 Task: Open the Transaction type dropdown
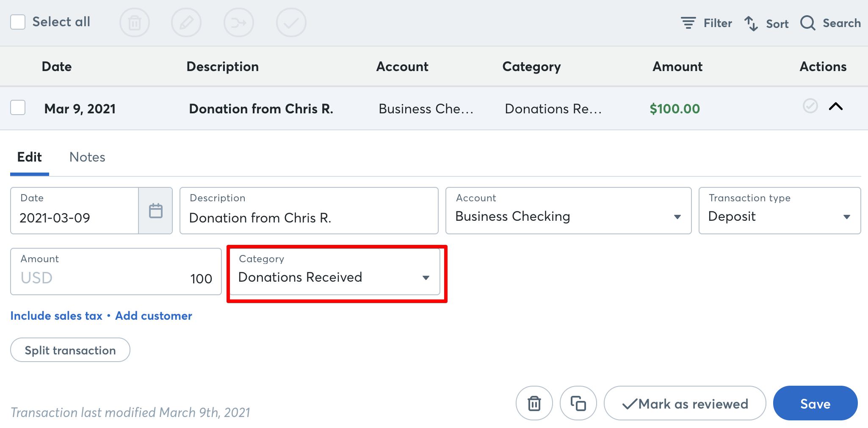coord(847,217)
